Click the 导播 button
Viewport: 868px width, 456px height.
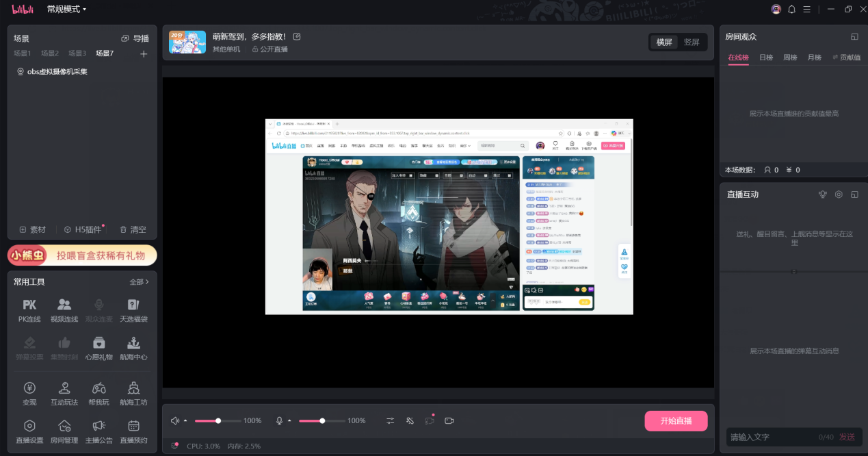(135, 38)
